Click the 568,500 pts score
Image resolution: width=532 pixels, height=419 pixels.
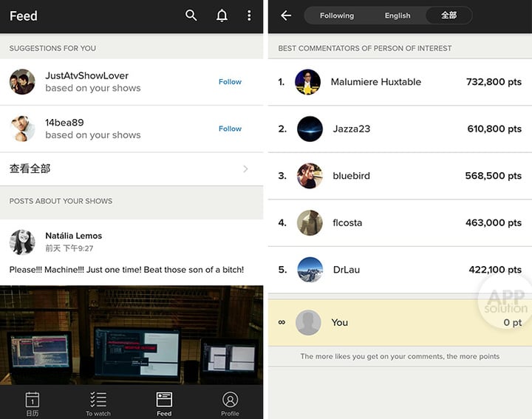coord(494,176)
